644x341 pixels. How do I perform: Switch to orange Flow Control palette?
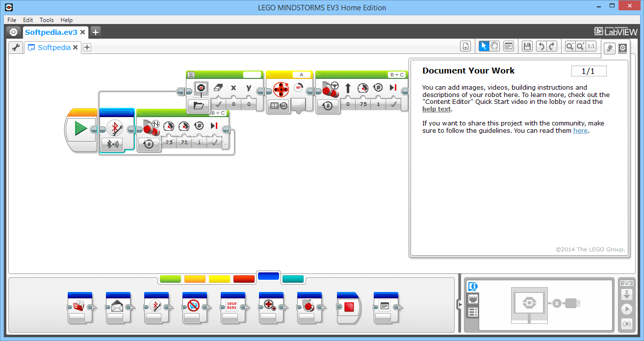[195, 279]
